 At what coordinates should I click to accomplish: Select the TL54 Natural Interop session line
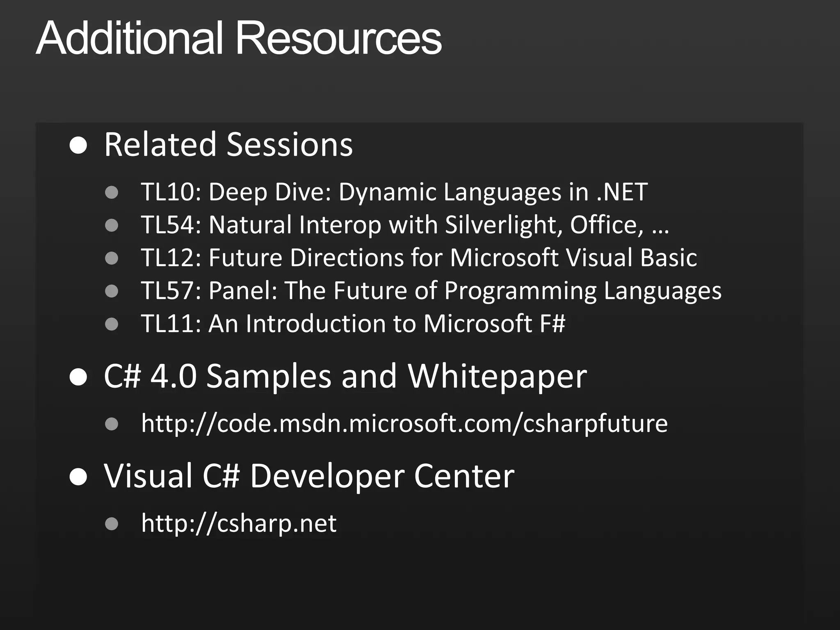tap(404, 225)
